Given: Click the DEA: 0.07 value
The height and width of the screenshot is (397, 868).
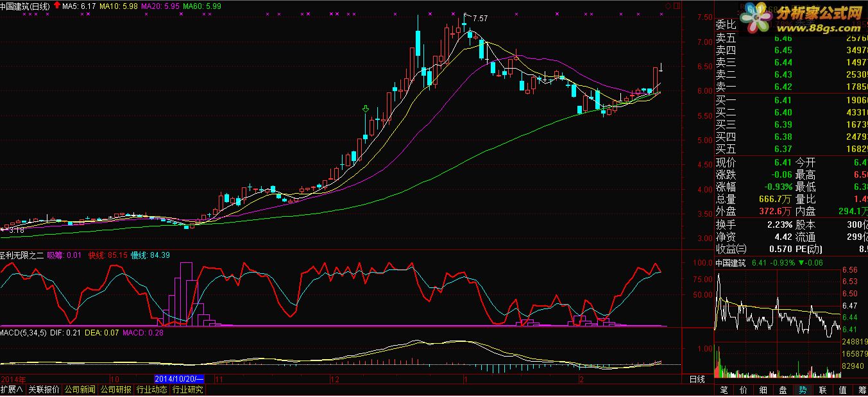Looking at the screenshot, I should pyautogui.click(x=102, y=332).
